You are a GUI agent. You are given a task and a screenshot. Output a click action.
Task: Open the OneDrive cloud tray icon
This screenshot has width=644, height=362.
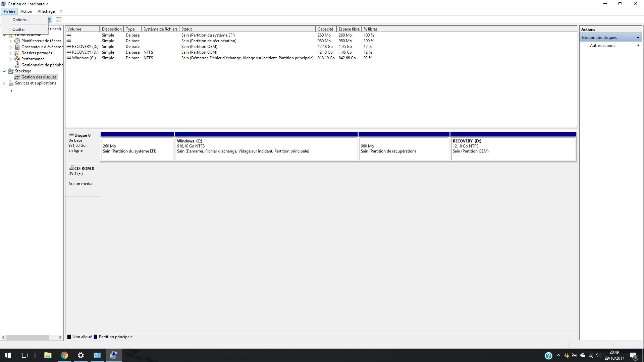pyautogui.click(x=583, y=355)
